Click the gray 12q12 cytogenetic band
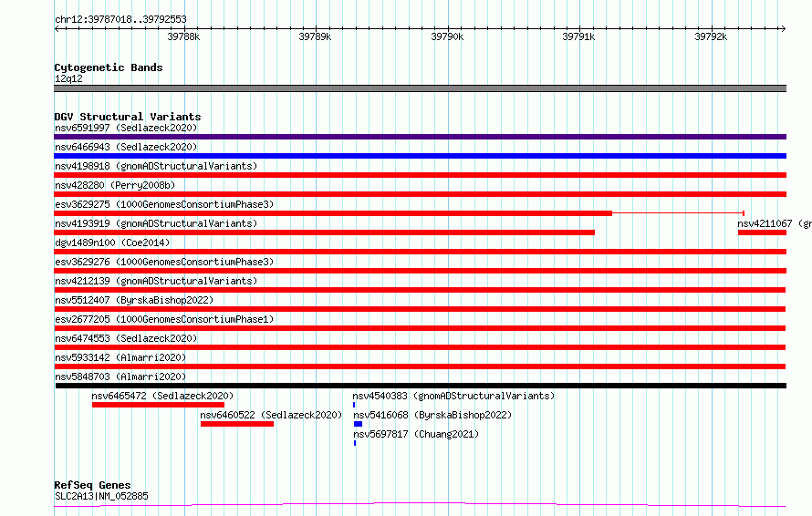The image size is (812, 516). click(420, 88)
